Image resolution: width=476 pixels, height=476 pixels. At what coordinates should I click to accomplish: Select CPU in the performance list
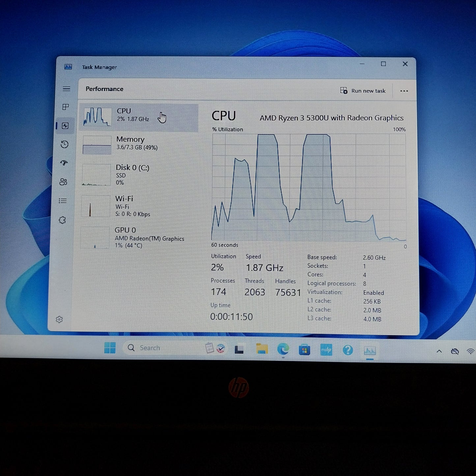click(x=139, y=118)
